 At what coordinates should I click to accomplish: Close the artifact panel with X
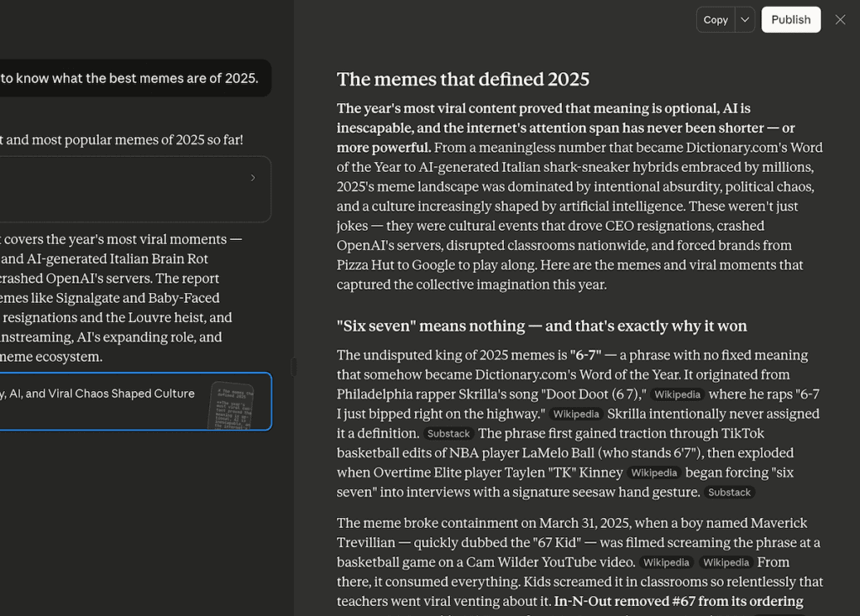pos(840,20)
